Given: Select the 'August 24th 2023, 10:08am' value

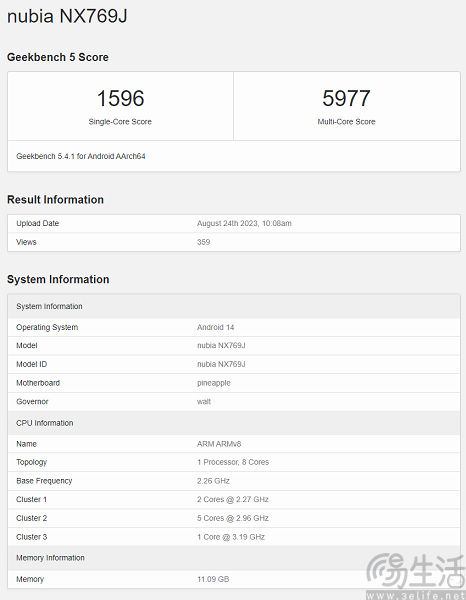Looking at the screenshot, I should click(x=244, y=223).
